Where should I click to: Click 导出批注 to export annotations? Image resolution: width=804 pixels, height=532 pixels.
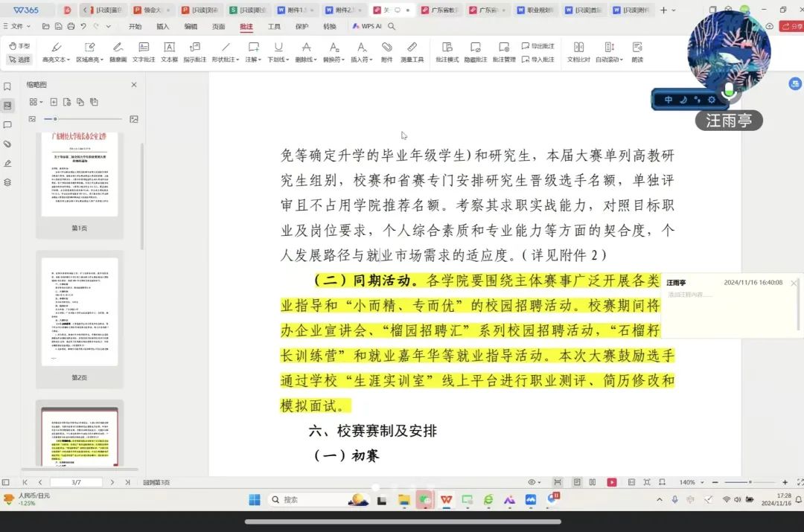pyautogui.click(x=538, y=46)
